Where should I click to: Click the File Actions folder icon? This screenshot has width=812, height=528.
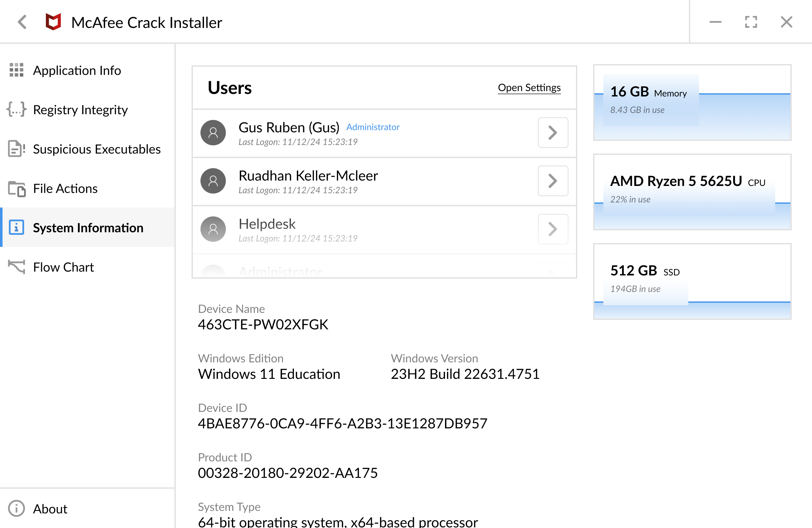coord(16,189)
